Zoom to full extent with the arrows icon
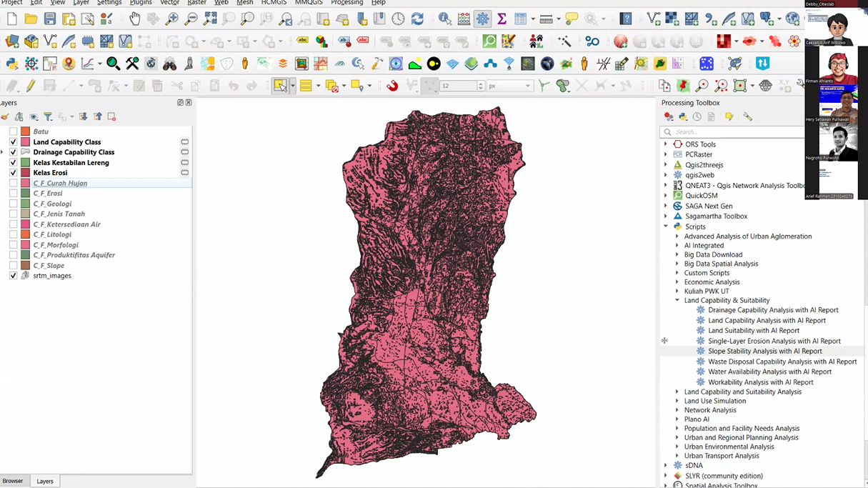The image size is (868, 488). [x=210, y=19]
